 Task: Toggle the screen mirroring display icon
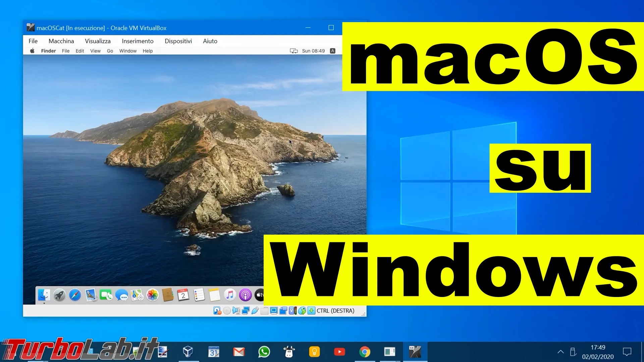(293, 51)
